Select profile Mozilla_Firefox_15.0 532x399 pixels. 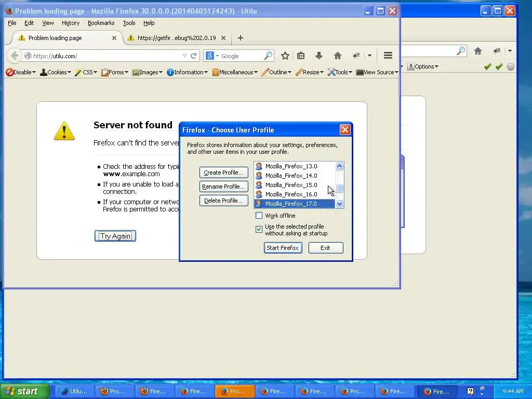pos(294,185)
